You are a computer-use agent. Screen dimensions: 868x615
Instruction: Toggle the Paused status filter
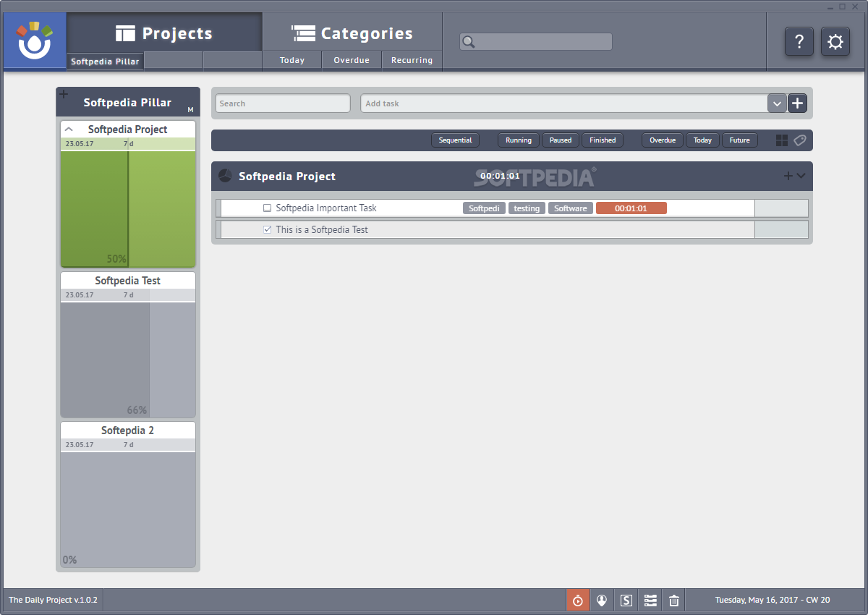click(561, 140)
